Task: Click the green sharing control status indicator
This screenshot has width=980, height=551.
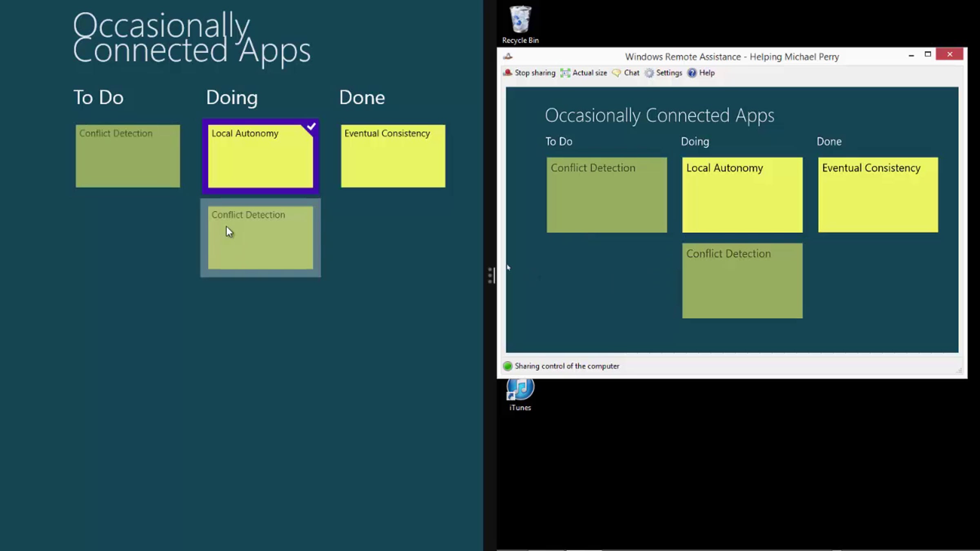Action: tap(508, 366)
